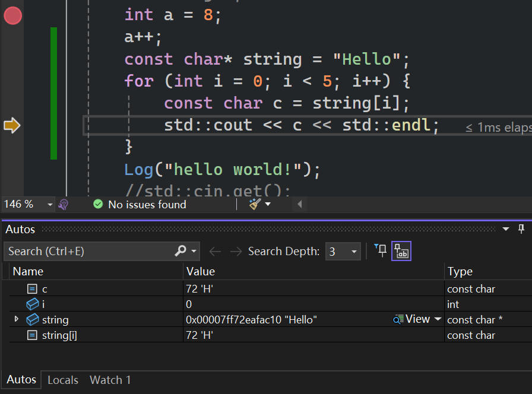
Task: Run code cleanup with the broom icon
Action: (x=255, y=205)
